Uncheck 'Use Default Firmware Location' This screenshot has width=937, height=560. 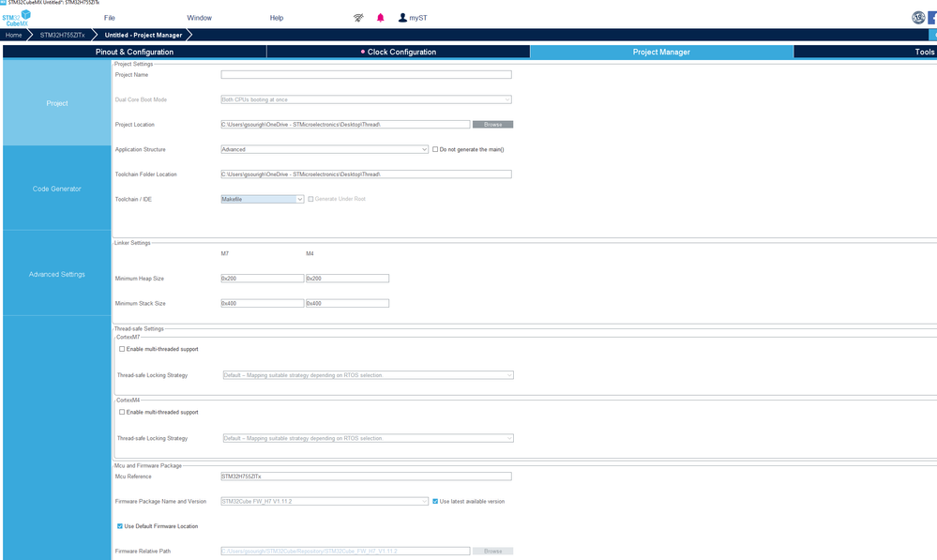click(x=120, y=526)
